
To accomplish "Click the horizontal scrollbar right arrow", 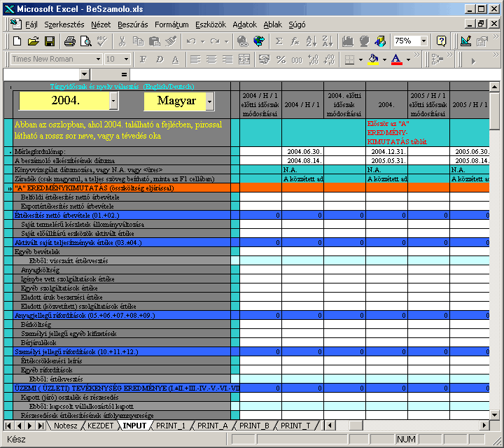I will coord(484,426).
